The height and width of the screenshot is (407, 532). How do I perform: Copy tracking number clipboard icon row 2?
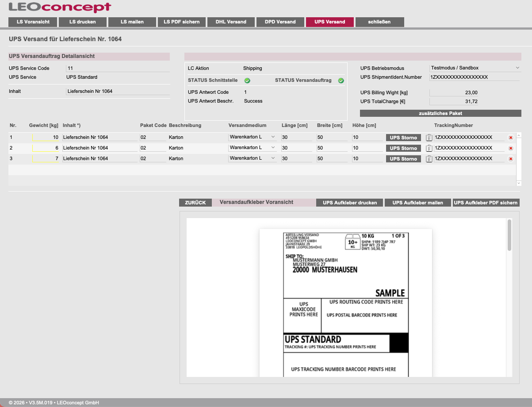pyautogui.click(x=429, y=148)
